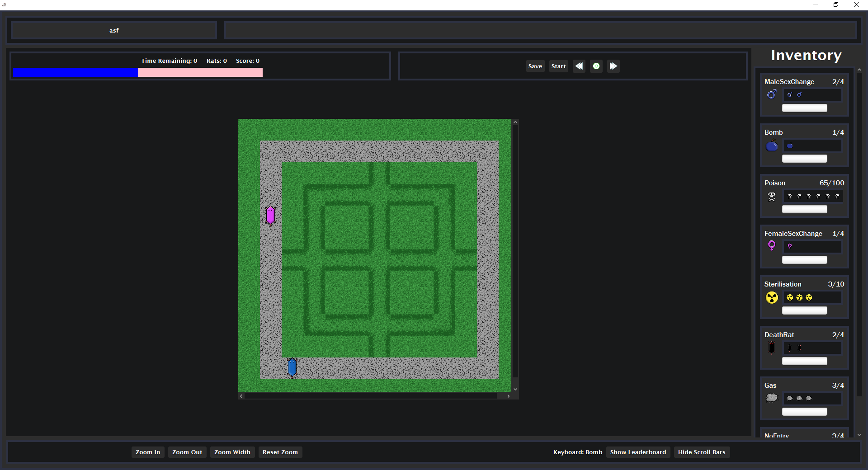Click the 'Rats: 0' counter
Screen dimensions: 868x470
click(x=217, y=61)
